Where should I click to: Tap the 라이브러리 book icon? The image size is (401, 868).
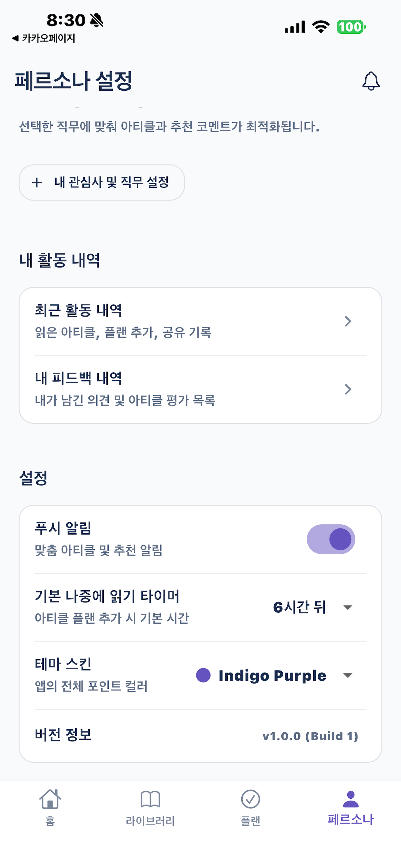tap(150, 799)
